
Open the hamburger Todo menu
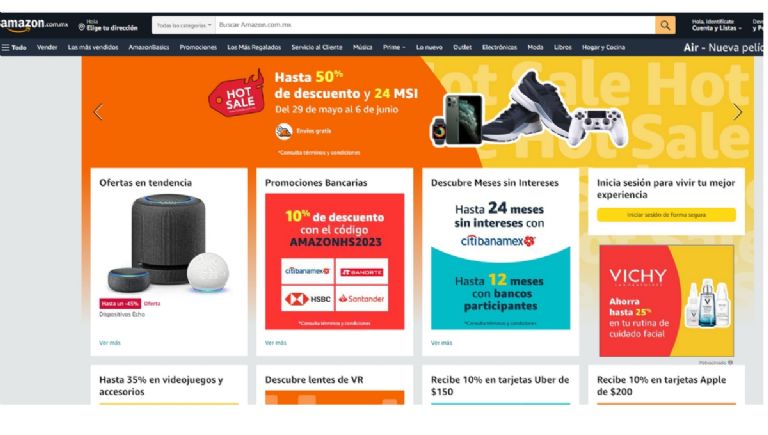(x=14, y=48)
